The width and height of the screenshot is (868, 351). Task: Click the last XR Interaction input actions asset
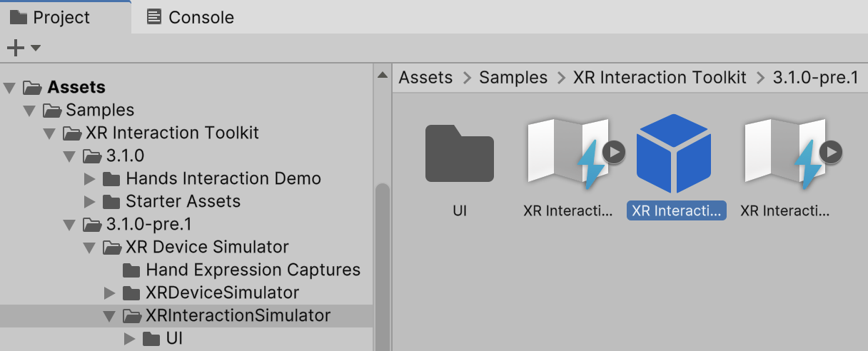(x=786, y=154)
